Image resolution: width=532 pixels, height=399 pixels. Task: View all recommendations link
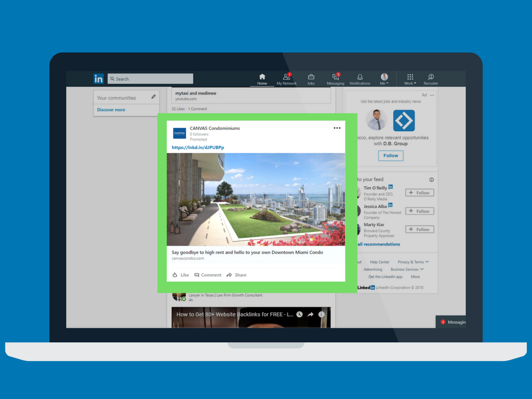coord(379,244)
